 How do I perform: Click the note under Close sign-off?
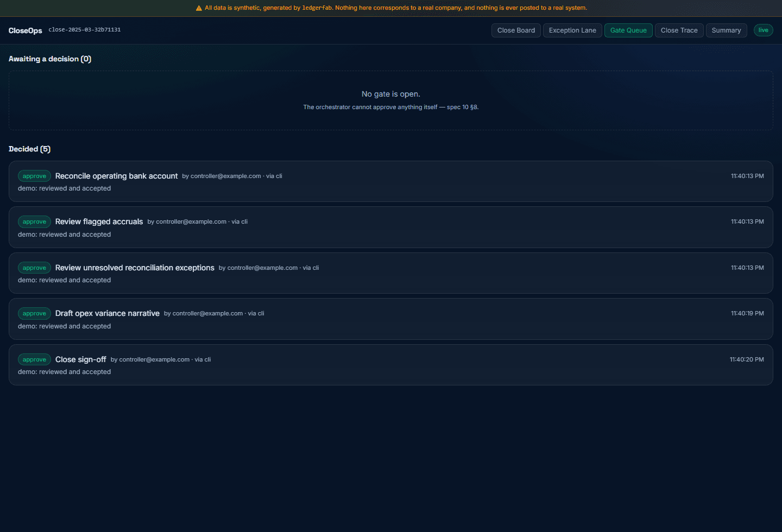pos(64,372)
